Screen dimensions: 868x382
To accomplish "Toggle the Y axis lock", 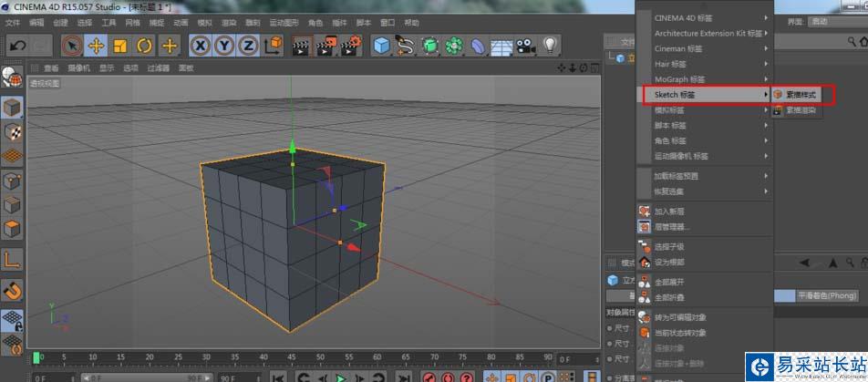I will click(x=224, y=45).
